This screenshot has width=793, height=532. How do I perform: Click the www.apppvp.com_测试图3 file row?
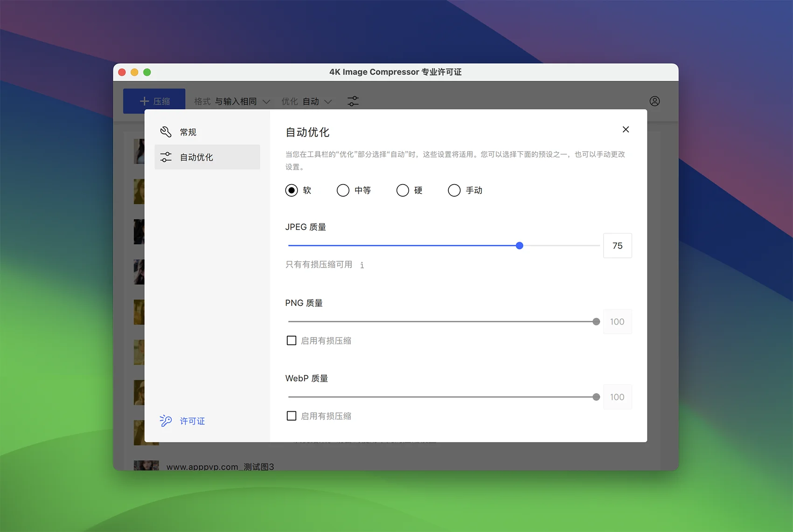(x=396, y=465)
